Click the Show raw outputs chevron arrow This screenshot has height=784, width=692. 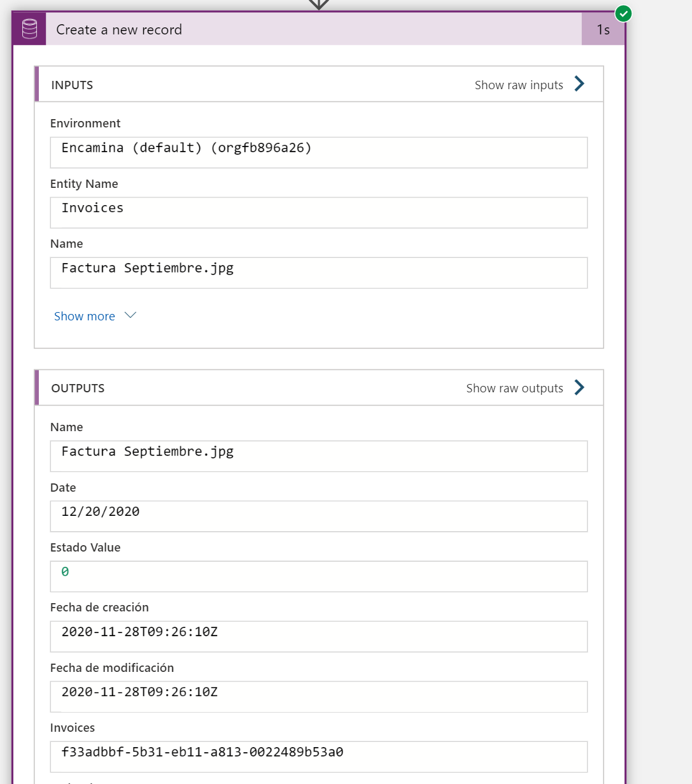tap(579, 387)
